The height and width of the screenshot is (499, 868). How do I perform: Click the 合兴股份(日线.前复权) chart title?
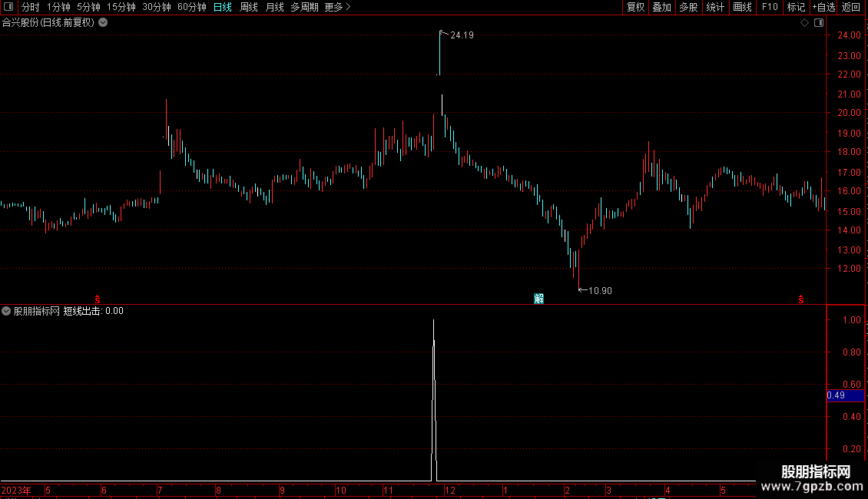[48, 23]
